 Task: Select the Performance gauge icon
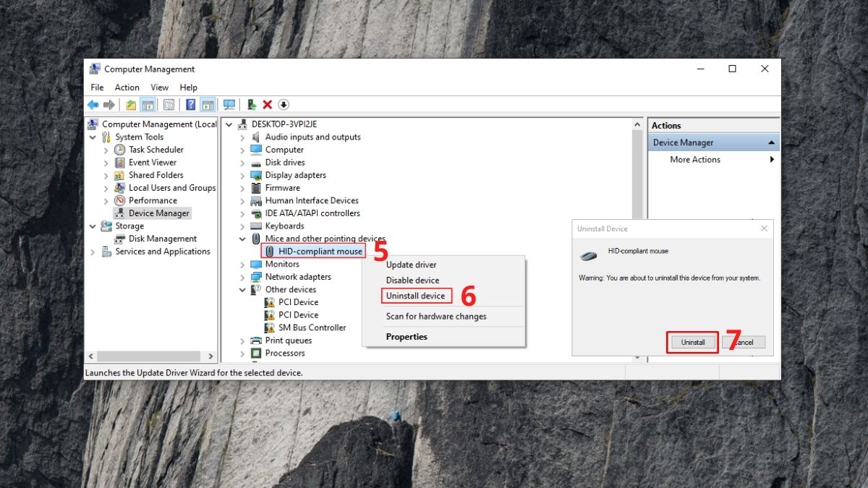tap(120, 200)
